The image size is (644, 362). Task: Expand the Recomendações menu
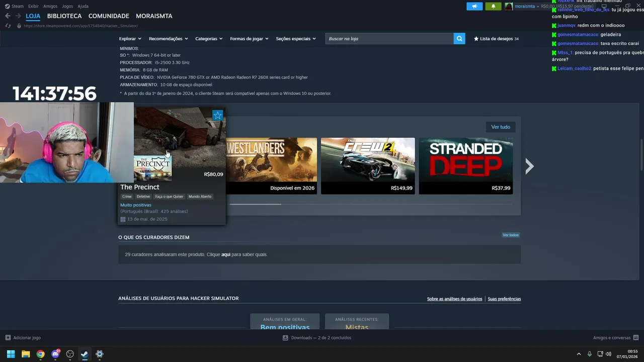[x=168, y=39]
